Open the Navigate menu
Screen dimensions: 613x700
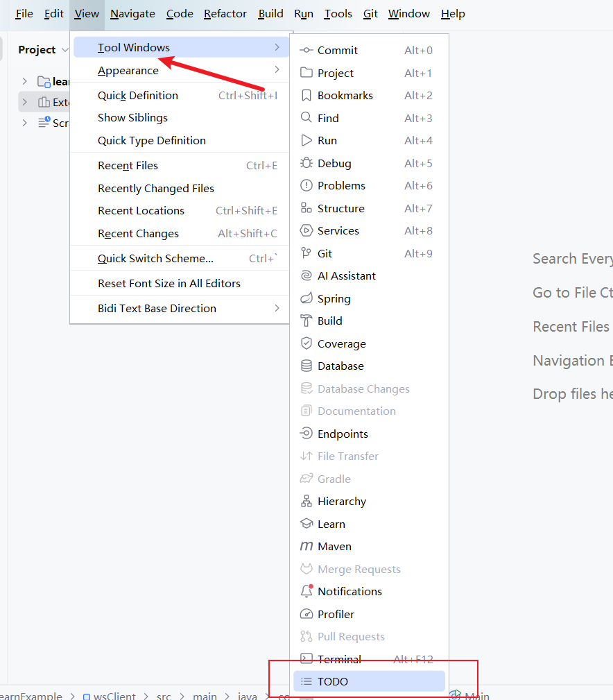click(132, 14)
